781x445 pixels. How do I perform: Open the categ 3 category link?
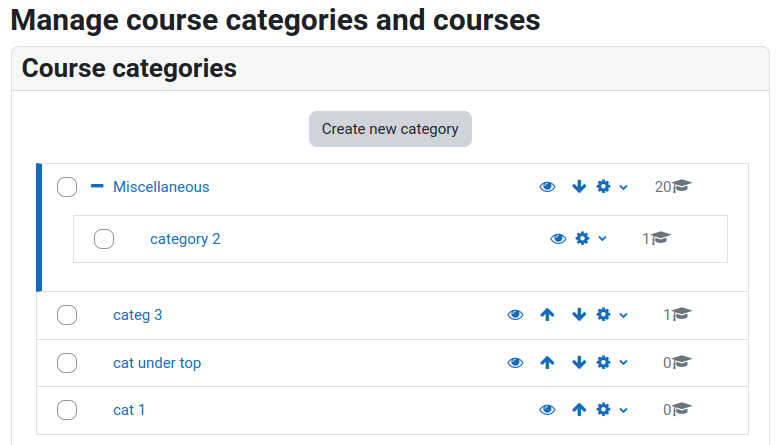click(137, 315)
